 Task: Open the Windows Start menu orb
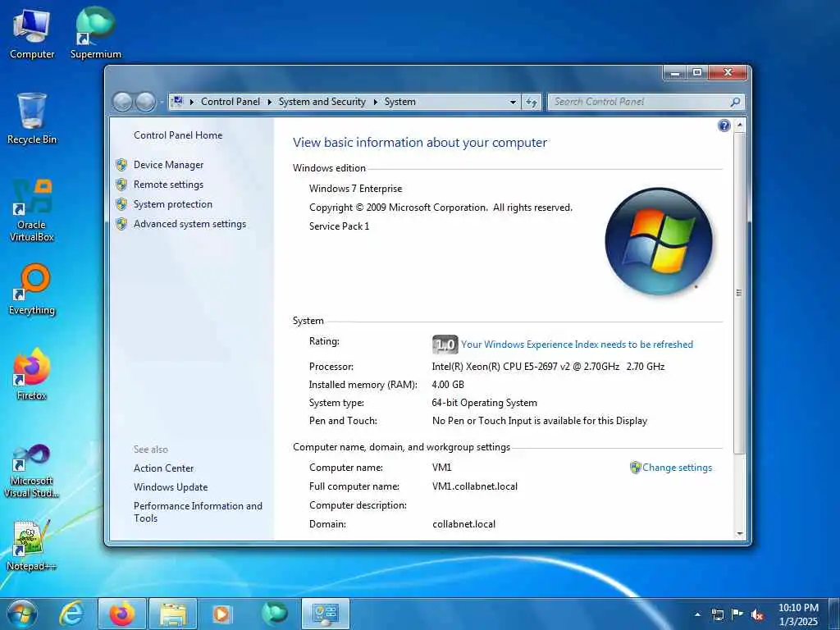(22, 614)
